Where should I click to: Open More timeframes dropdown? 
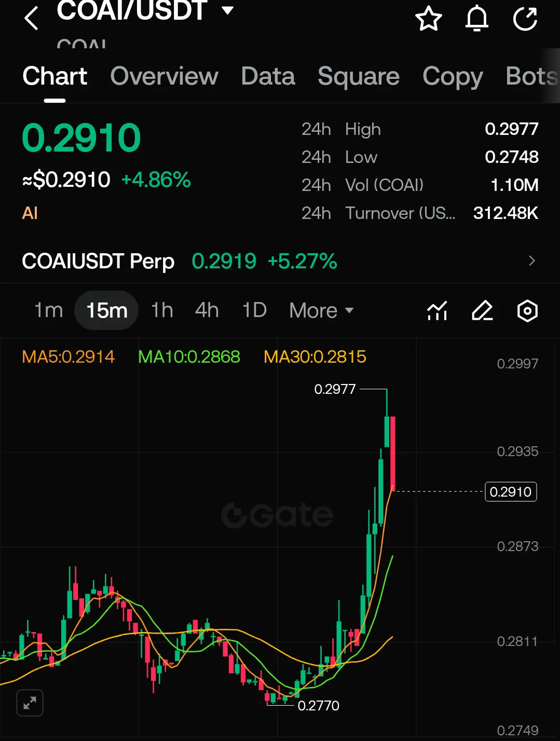click(321, 310)
